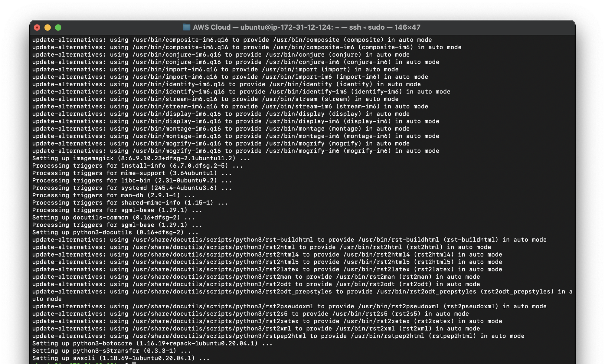Click the '/usr/bin/rstpep2html' path text
This screenshot has height=364, width=605.
(388, 336)
